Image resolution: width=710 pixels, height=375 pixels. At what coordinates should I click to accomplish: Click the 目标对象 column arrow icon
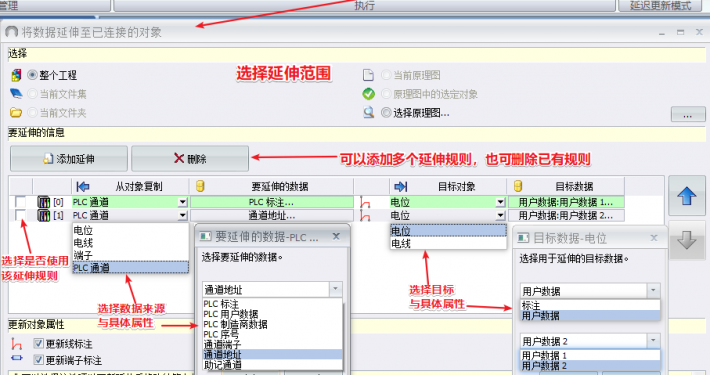pyautogui.click(x=401, y=186)
